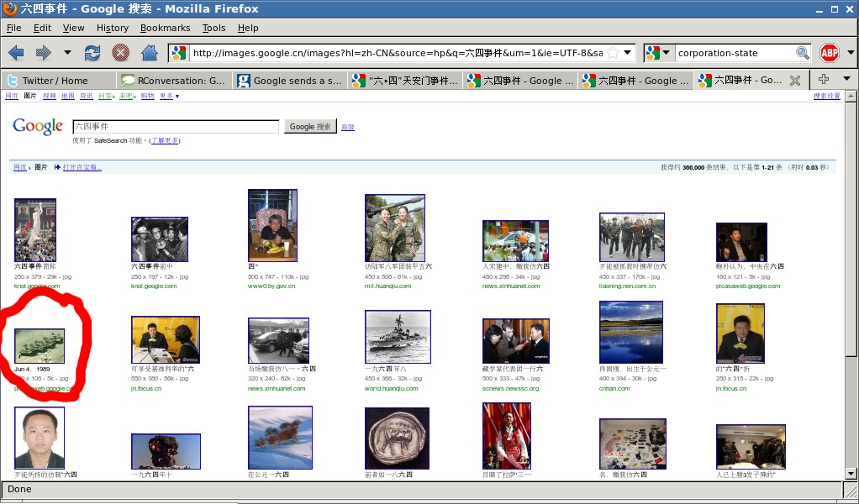Click the Google favicon in the address bar
Viewport: 859px width, 504px height.
pos(178,53)
